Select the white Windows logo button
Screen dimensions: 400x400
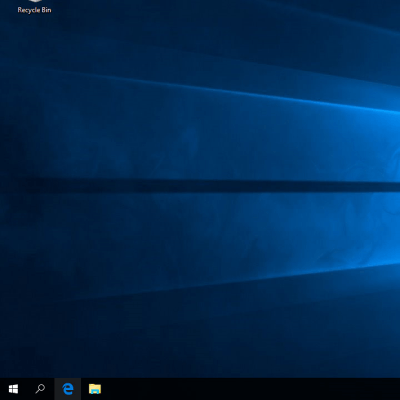coord(13,389)
